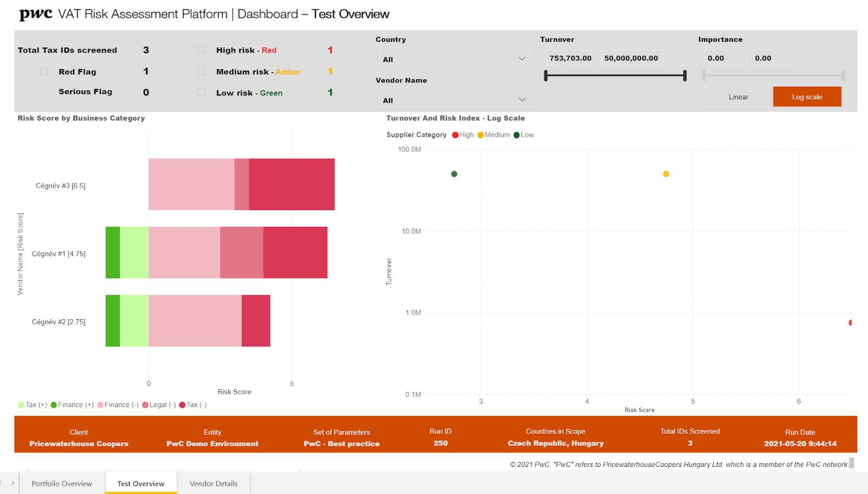Click the green Low risk scatter point
The height and width of the screenshot is (494, 868).
454,174
